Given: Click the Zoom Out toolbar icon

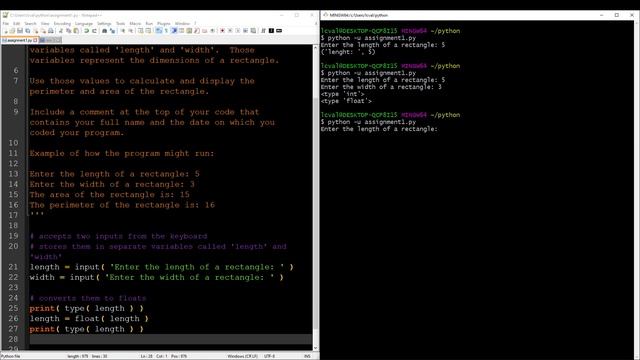Looking at the screenshot, I should (131, 31).
